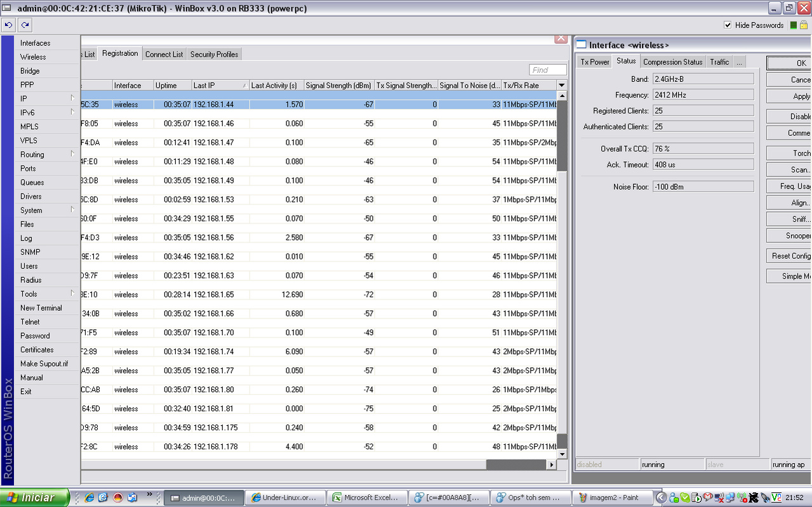The height and width of the screenshot is (507, 812).
Task: Click the horizontal scrollbar under registration table
Action: [x=515, y=464]
